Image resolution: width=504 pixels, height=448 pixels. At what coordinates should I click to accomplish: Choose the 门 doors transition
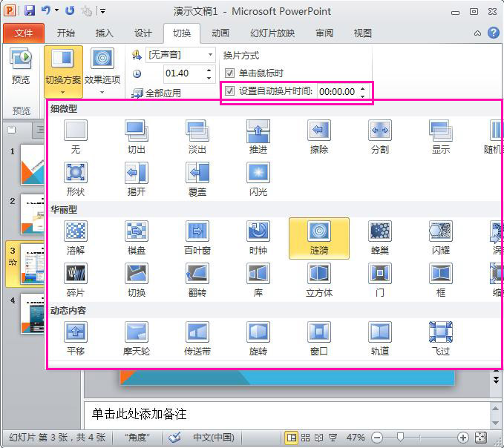(x=379, y=280)
